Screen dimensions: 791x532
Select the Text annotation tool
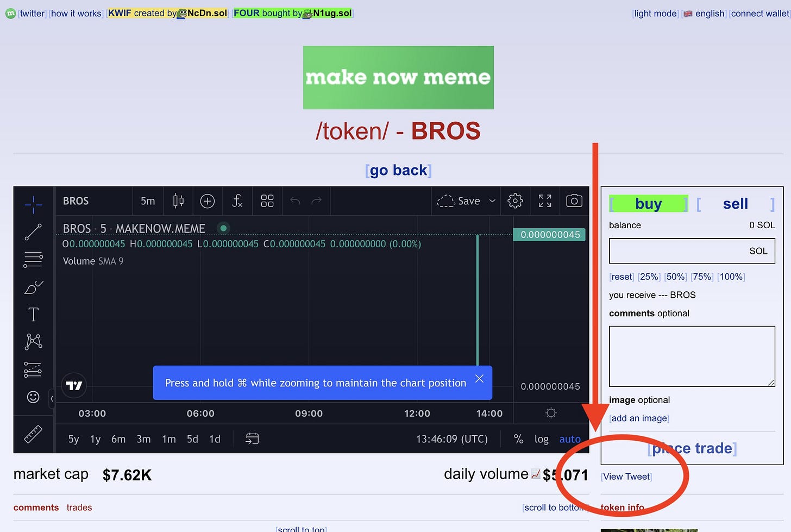(33, 315)
